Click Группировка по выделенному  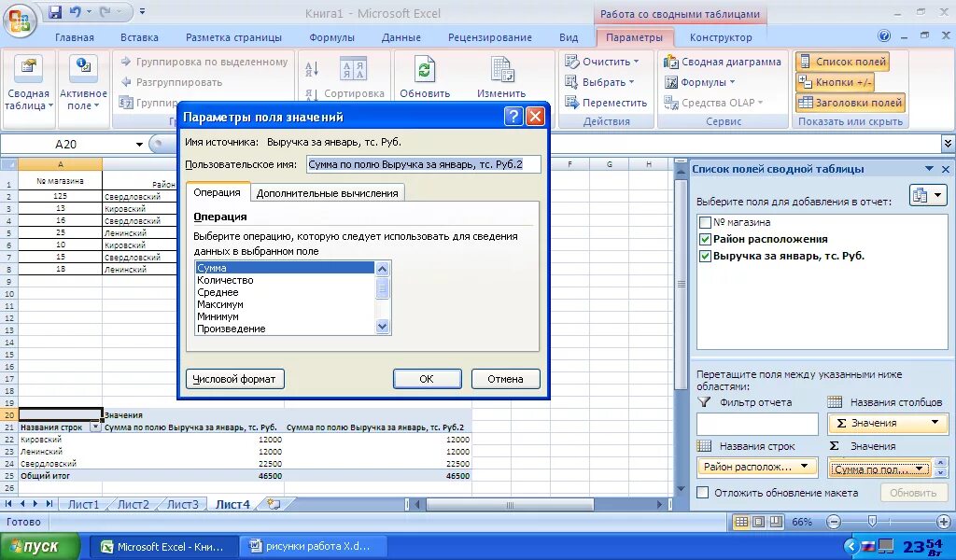pyautogui.click(x=204, y=62)
